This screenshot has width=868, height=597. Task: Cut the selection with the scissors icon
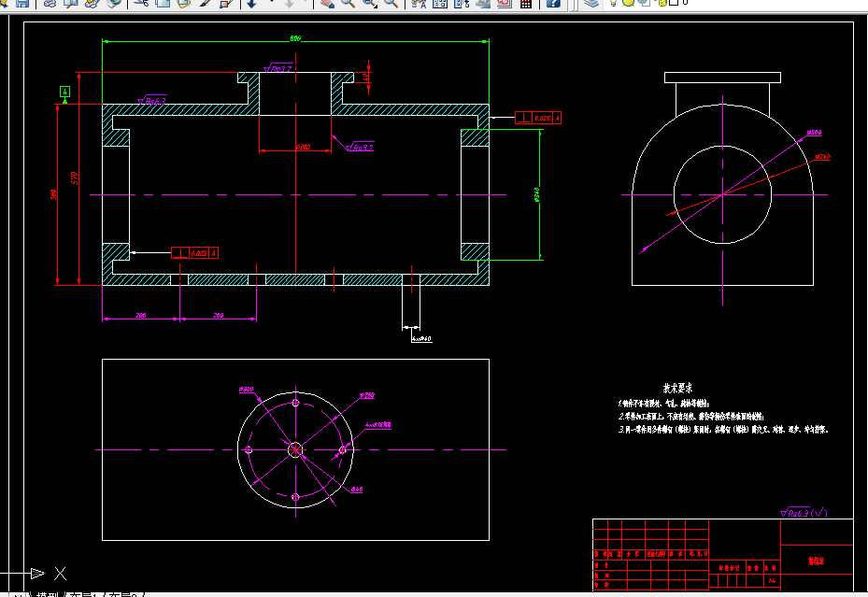pyautogui.click(x=141, y=3)
